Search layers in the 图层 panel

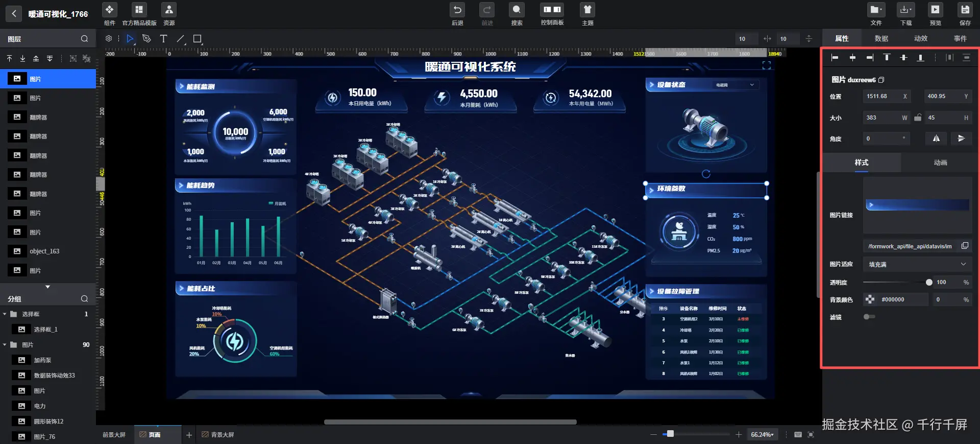click(84, 39)
